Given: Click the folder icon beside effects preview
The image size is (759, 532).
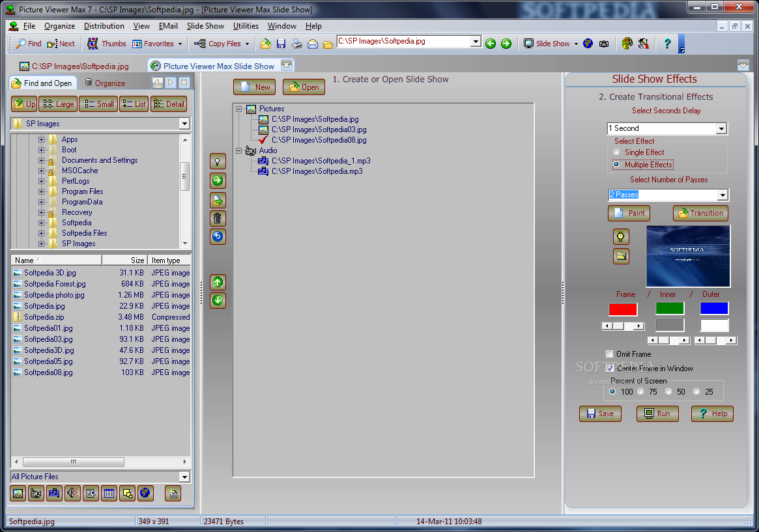Looking at the screenshot, I should (x=621, y=257).
